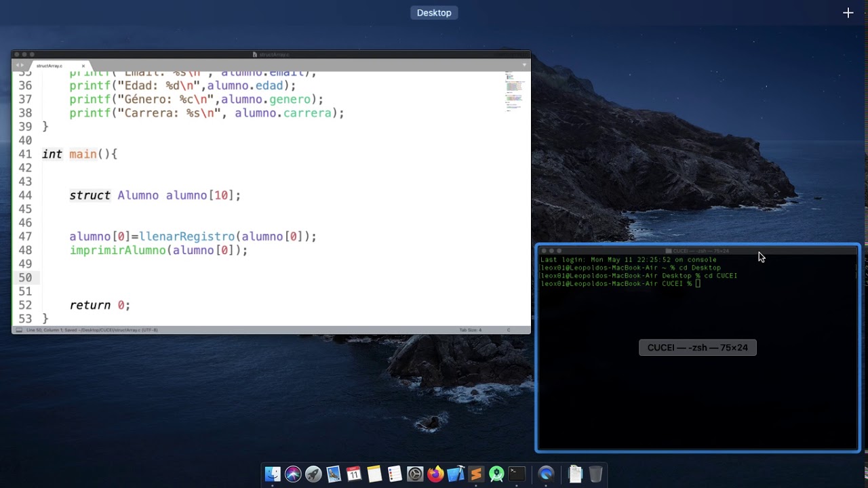868x488 pixels.
Task: Click 'int main(){' on line 41
Action: click(x=79, y=154)
